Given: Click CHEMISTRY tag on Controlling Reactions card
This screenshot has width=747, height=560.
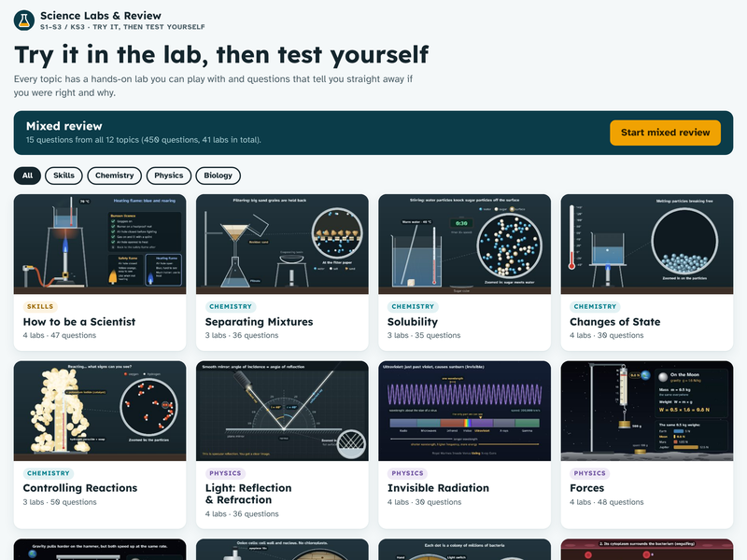Looking at the screenshot, I should (49, 473).
